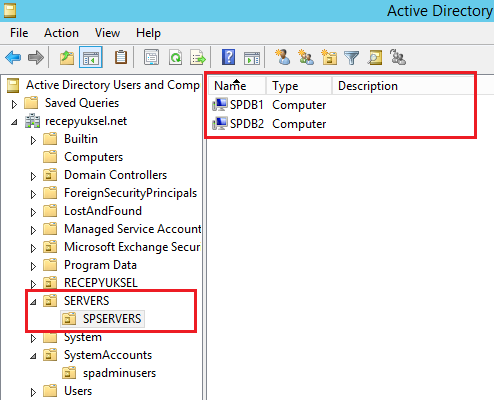Click the Up one level folder icon
The width and height of the screenshot is (494, 400).
[x=67, y=58]
